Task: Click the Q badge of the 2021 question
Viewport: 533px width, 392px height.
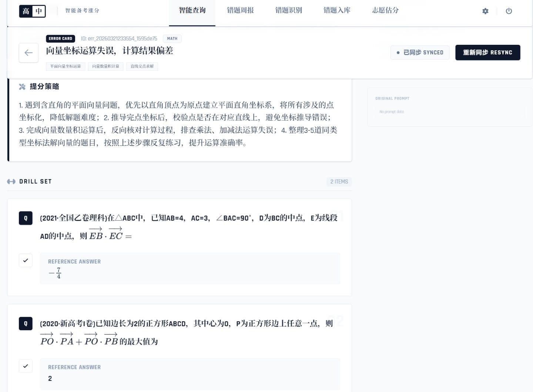Action: tap(26, 218)
